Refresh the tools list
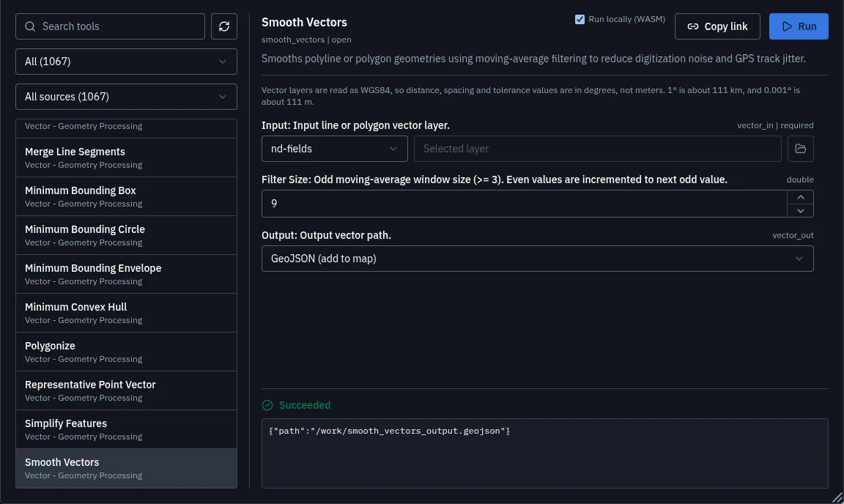 pos(224,26)
